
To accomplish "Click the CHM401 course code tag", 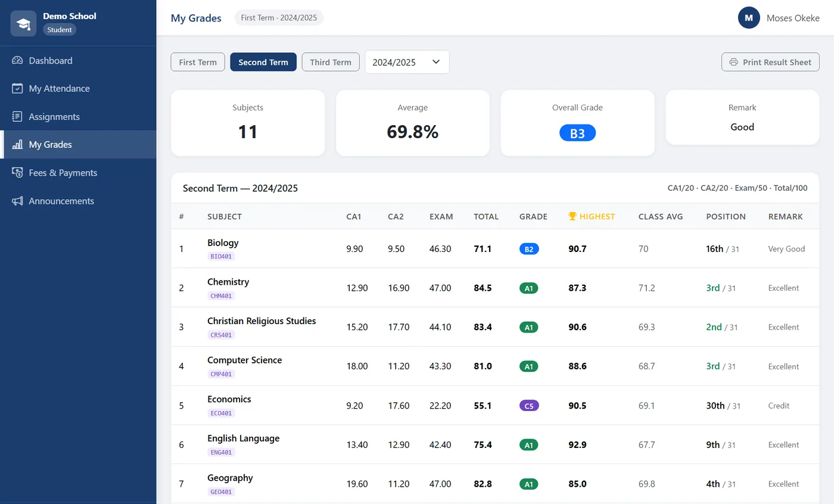I will (x=221, y=296).
